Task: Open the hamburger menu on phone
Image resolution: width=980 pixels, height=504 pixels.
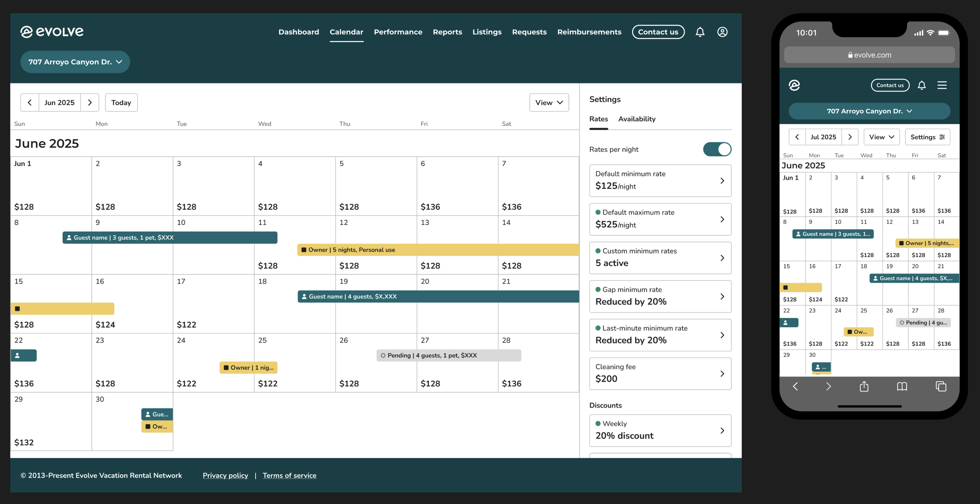Action: click(x=942, y=85)
